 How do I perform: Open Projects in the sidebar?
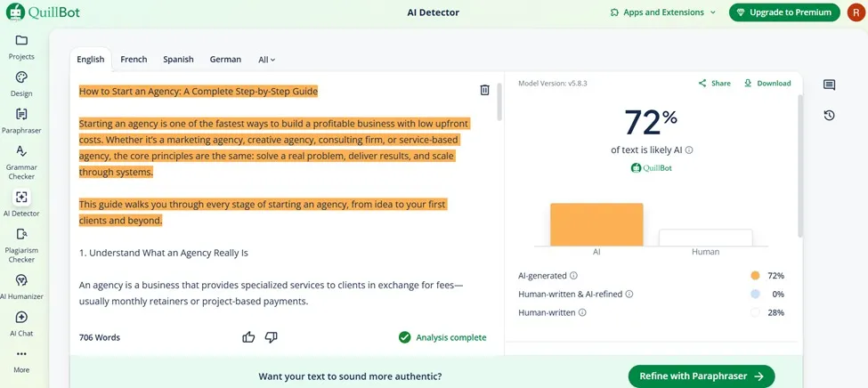(21, 47)
